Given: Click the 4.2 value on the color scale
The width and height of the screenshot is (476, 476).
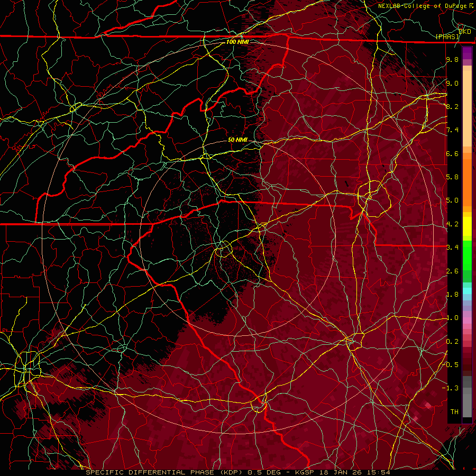Looking at the screenshot, I should click(x=452, y=224).
